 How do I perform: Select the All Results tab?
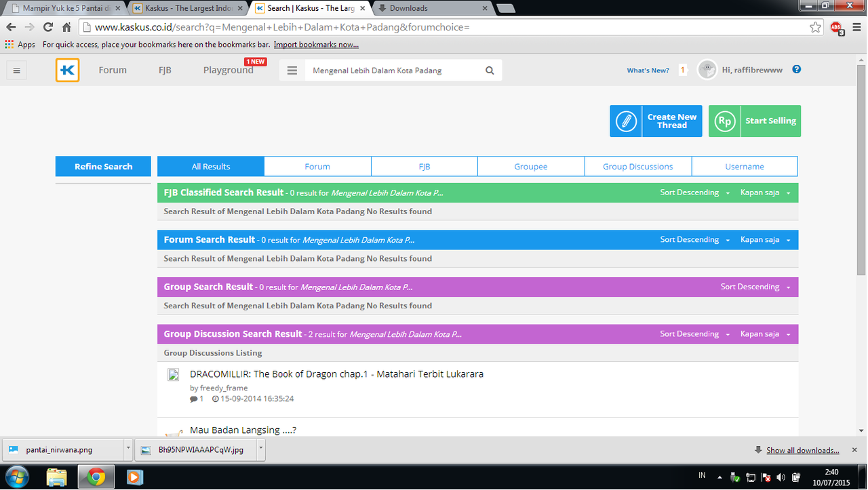(211, 166)
